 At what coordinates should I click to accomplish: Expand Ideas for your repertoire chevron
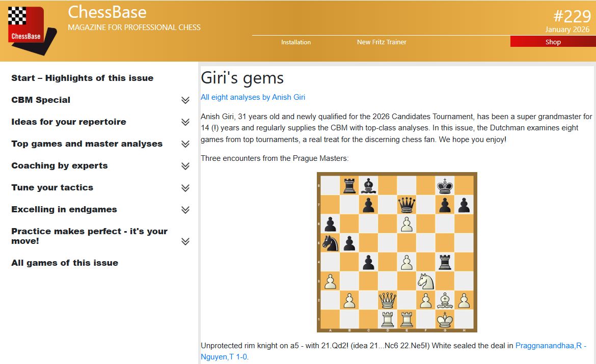click(x=185, y=122)
